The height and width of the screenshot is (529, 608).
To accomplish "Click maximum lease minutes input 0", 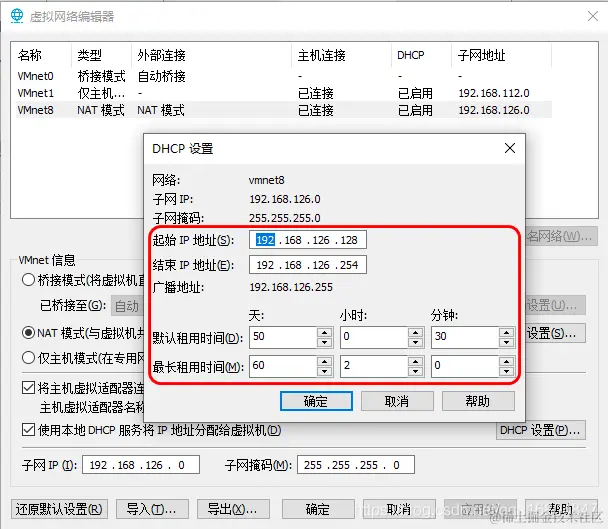I will 466,366.
